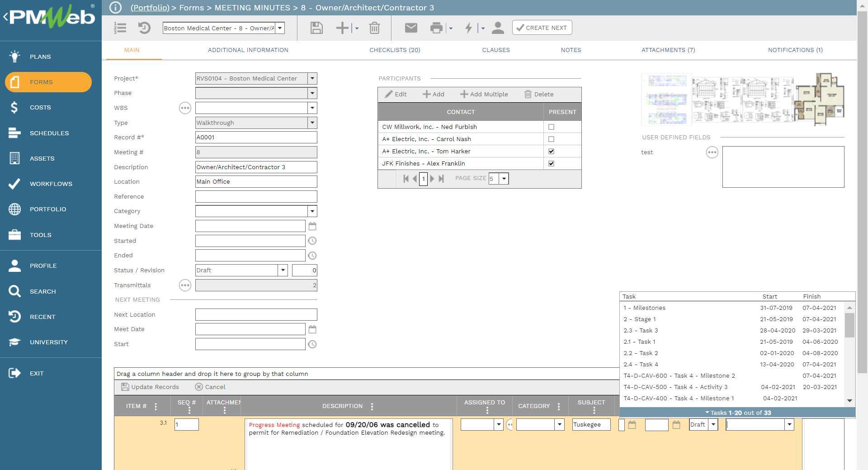Viewport: 868px width, 470px height.
Task: Uncheck Present for JFK Finishes Alex Franklin
Action: (551, 164)
